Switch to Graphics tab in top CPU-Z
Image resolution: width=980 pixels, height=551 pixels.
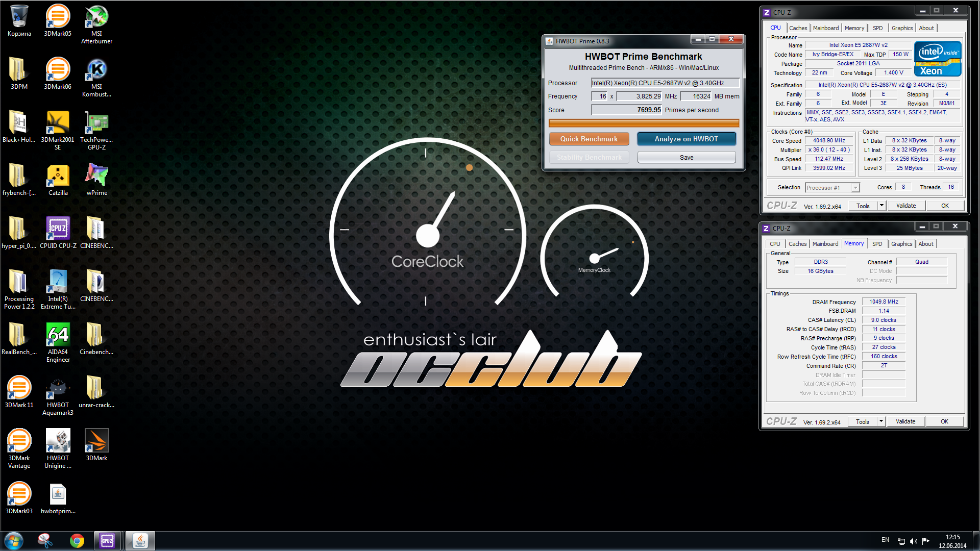(902, 28)
